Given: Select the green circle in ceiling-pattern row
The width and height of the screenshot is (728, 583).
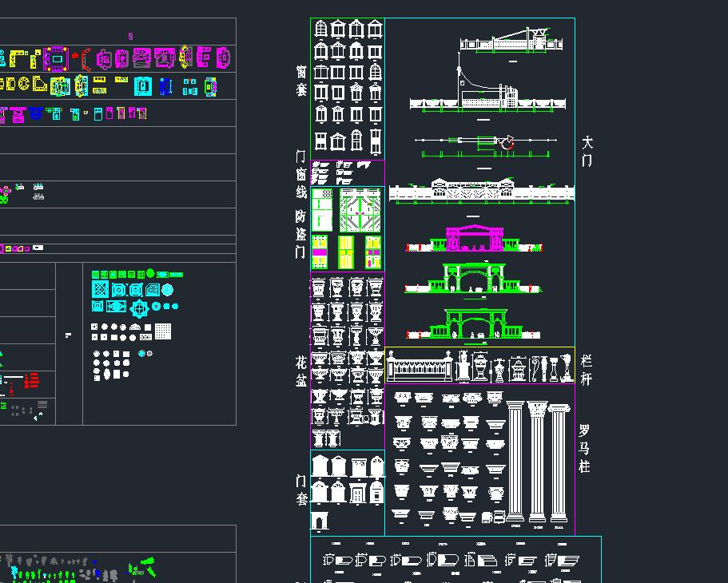Looking at the screenshot, I should [x=150, y=273].
